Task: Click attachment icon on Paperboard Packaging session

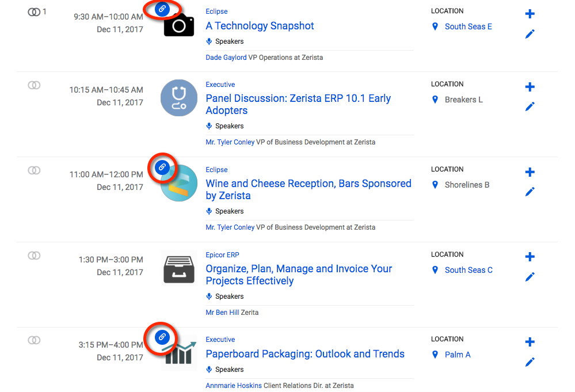Action: (162, 337)
